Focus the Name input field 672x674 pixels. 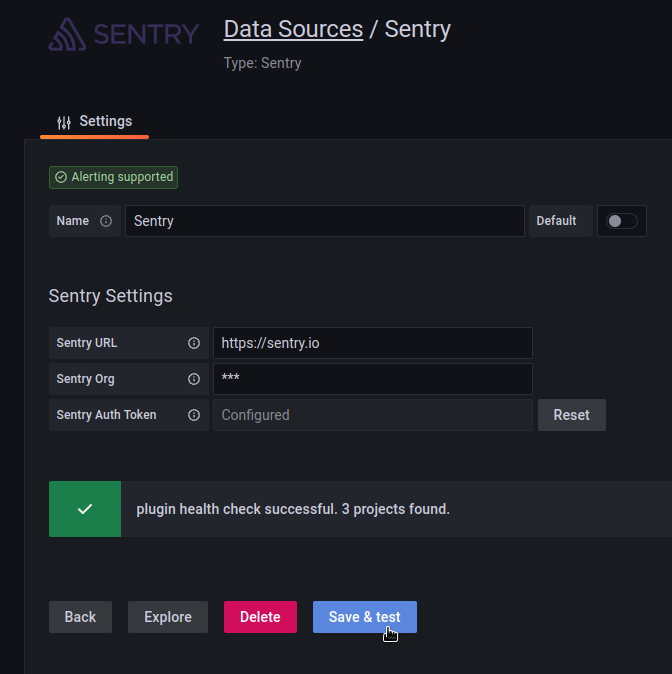click(x=325, y=221)
